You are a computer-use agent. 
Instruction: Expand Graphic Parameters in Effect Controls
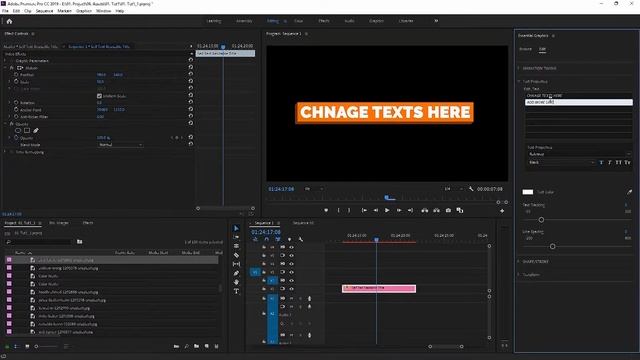coord(6,61)
